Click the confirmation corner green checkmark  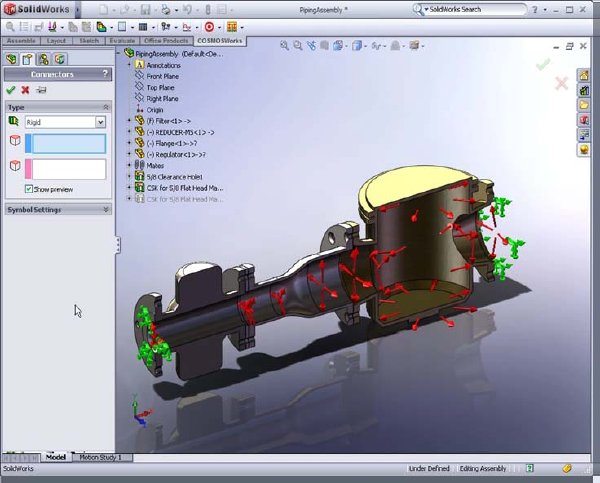(543, 64)
